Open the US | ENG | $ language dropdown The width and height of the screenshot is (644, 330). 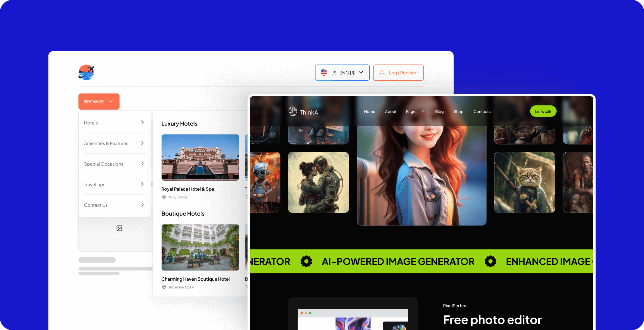[x=342, y=73]
